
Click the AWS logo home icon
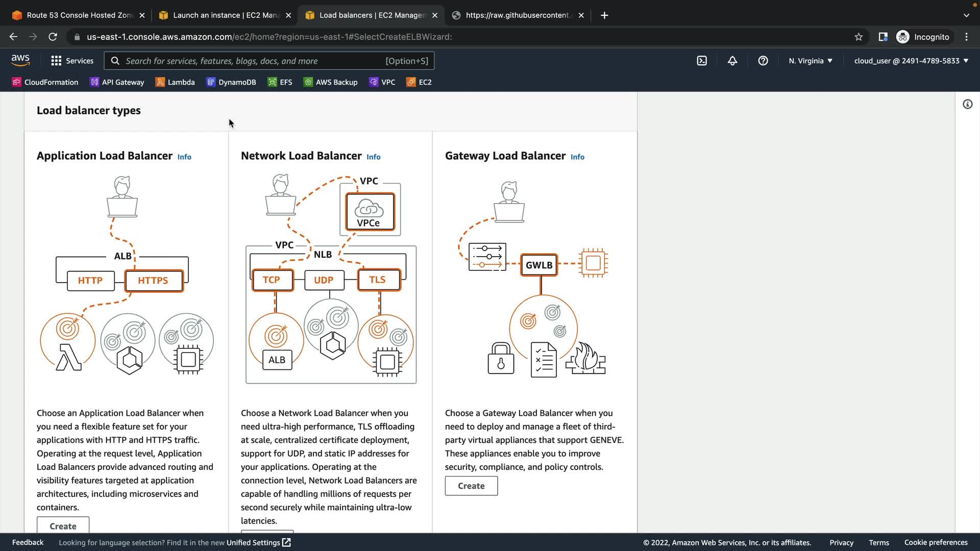[20, 60]
